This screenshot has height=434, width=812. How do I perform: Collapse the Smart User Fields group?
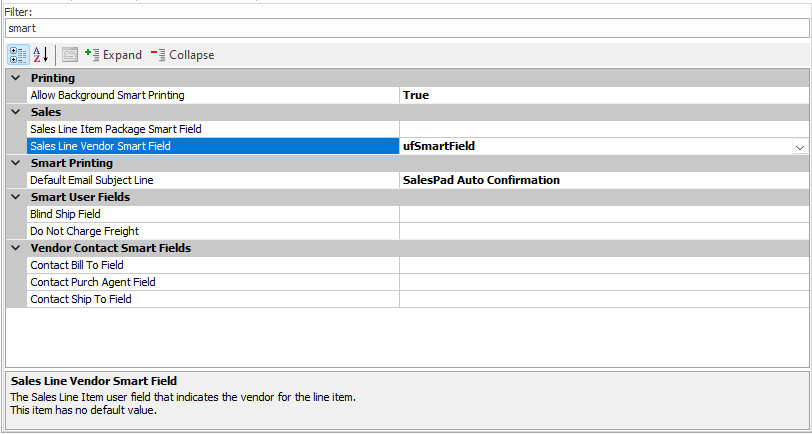click(15, 197)
